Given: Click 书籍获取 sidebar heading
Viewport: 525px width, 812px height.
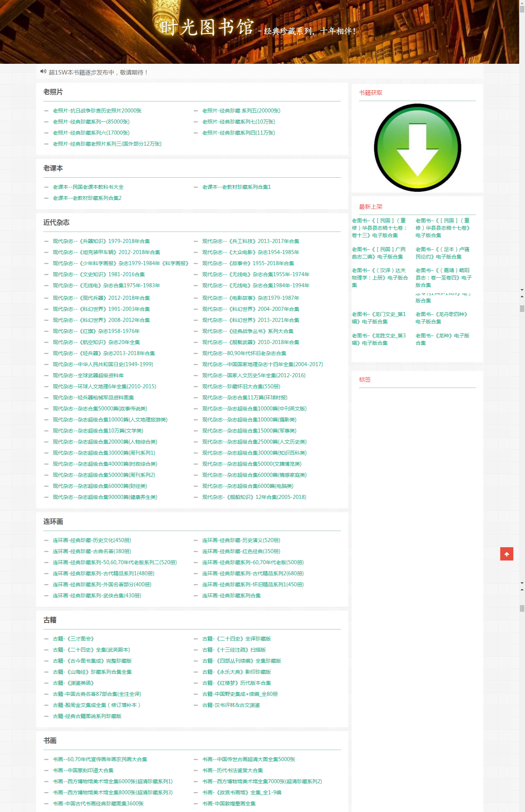Looking at the screenshot, I should coord(371,93).
